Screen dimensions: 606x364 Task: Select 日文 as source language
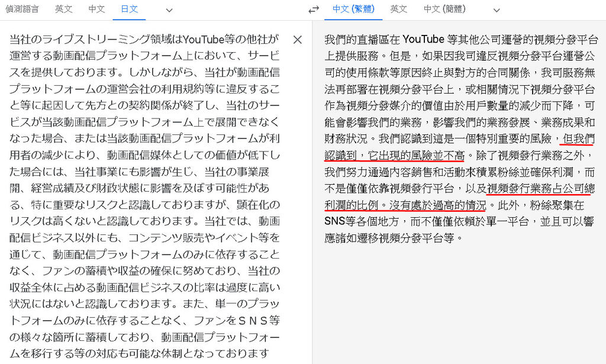129,9
